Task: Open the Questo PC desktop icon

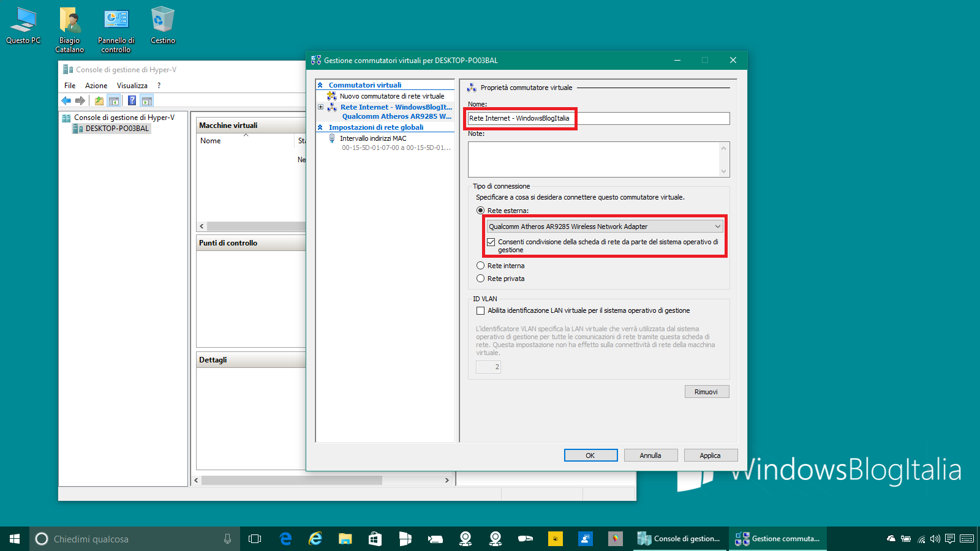Action: coord(23,26)
